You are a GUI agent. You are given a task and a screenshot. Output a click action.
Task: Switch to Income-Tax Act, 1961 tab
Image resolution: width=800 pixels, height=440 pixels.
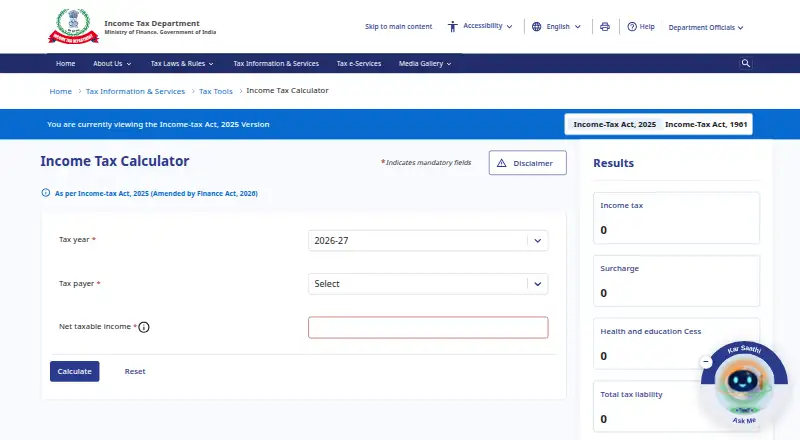coord(706,124)
